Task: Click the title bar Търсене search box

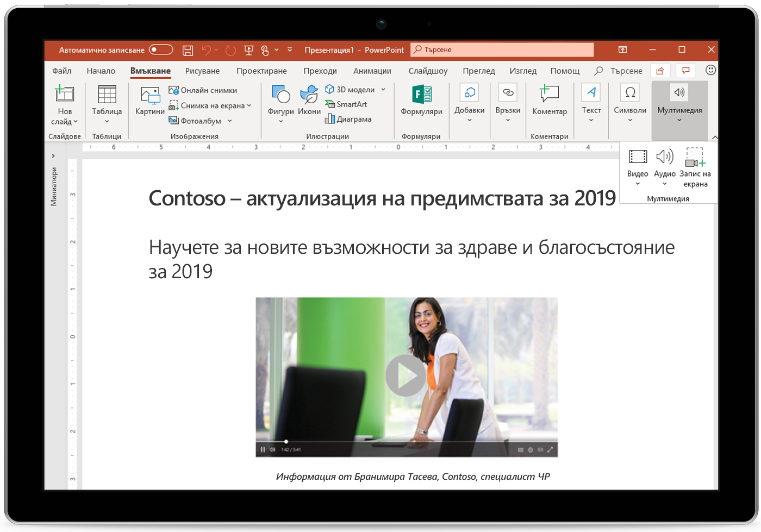Action: pos(502,49)
